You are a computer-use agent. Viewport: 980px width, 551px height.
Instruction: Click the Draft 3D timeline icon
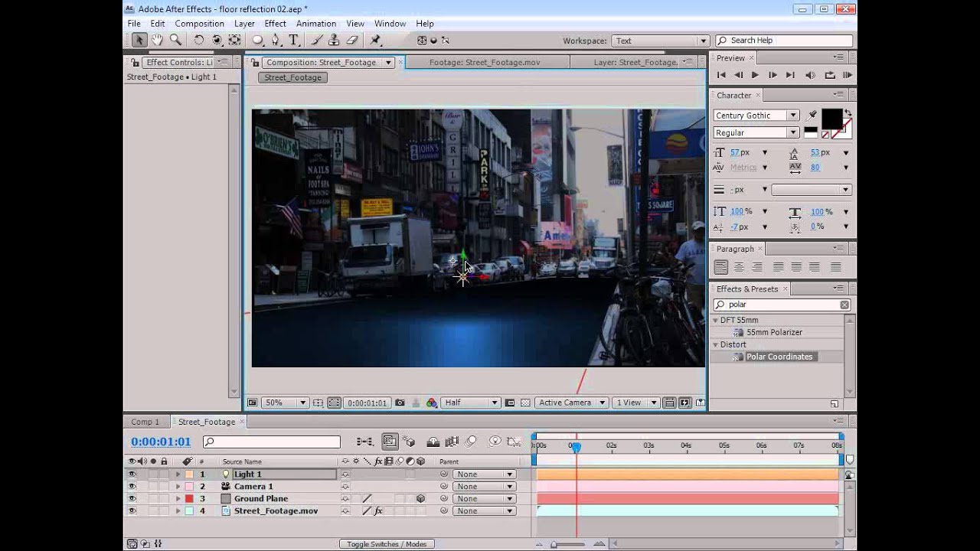click(410, 442)
